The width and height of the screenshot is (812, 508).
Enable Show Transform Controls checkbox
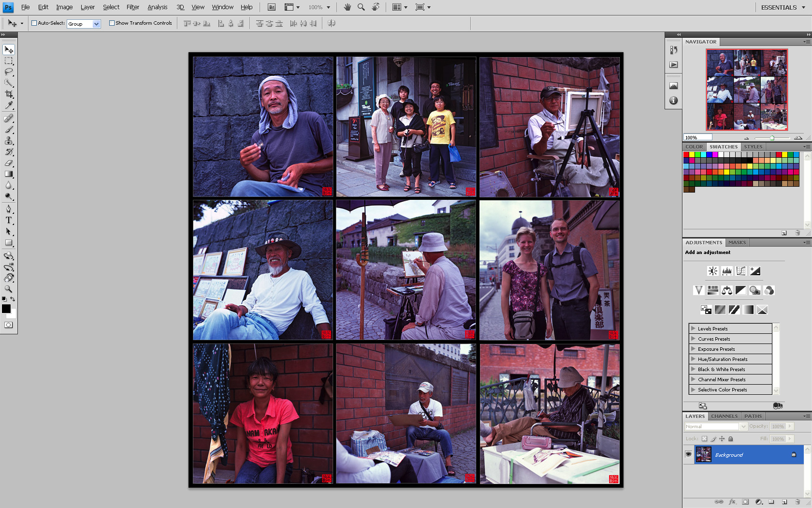[112, 23]
